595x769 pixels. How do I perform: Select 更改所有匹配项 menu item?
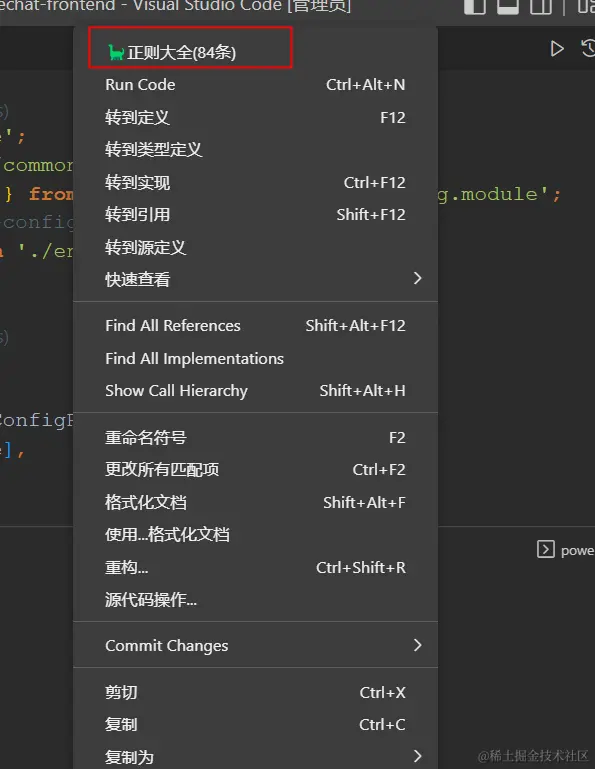(x=255, y=469)
